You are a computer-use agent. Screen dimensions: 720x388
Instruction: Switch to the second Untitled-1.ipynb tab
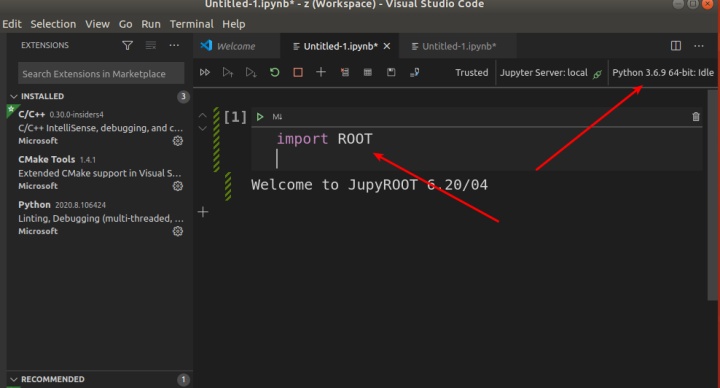(458, 46)
